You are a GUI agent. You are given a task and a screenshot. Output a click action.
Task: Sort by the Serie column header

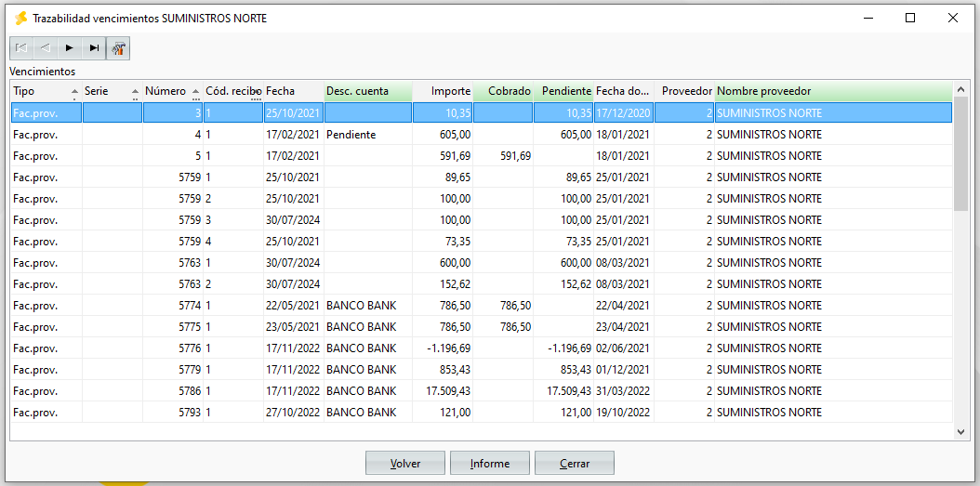[x=113, y=91]
